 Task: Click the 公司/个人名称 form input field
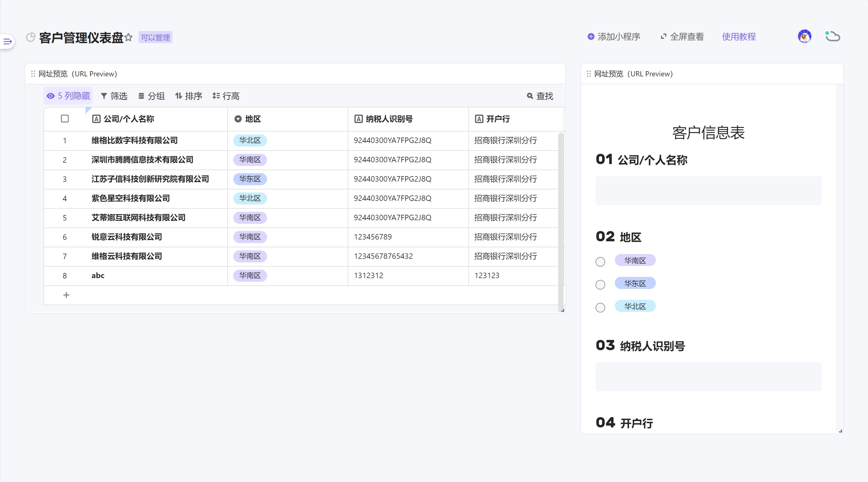pos(708,191)
